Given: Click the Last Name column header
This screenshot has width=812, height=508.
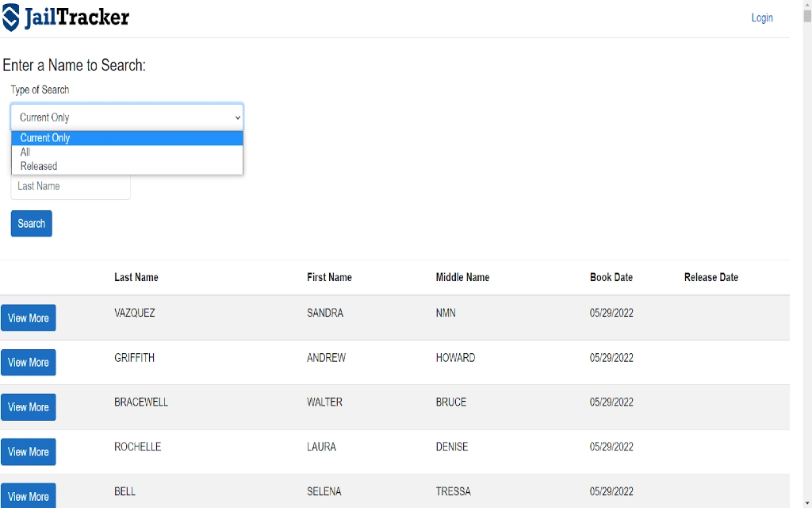Looking at the screenshot, I should coord(136,277).
